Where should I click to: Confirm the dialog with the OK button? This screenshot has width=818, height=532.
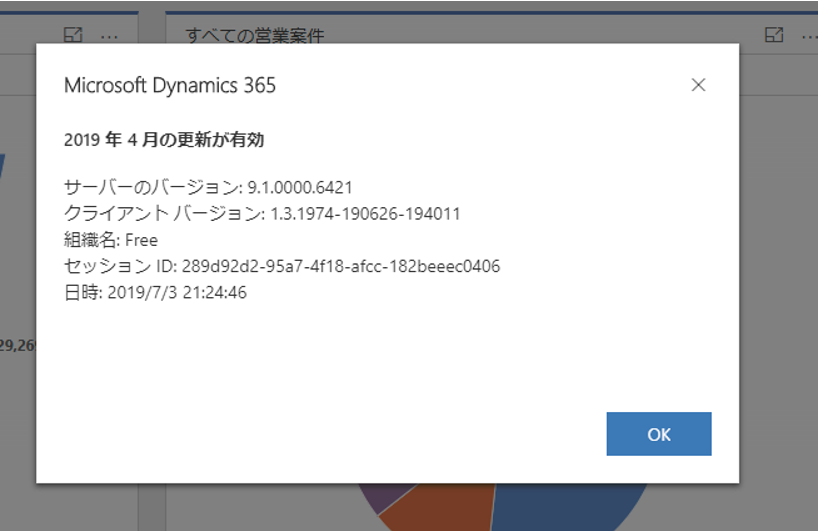click(x=659, y=434)
